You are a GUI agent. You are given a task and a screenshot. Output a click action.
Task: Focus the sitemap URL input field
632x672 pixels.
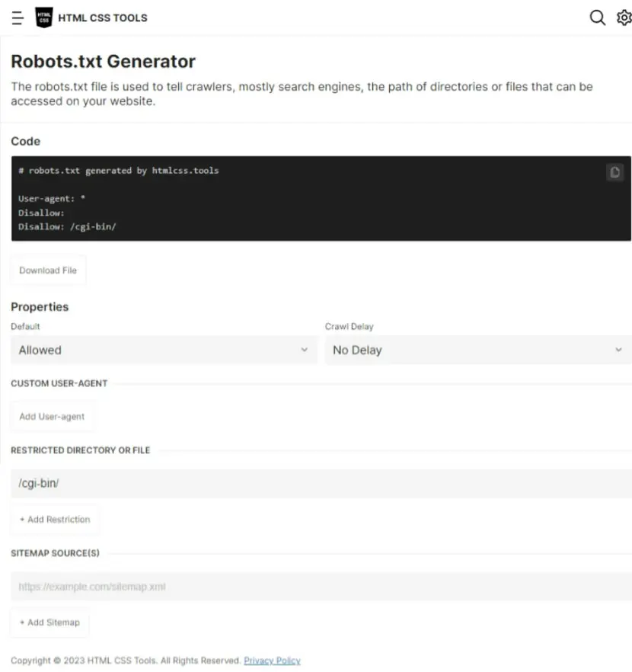point(321,587)
